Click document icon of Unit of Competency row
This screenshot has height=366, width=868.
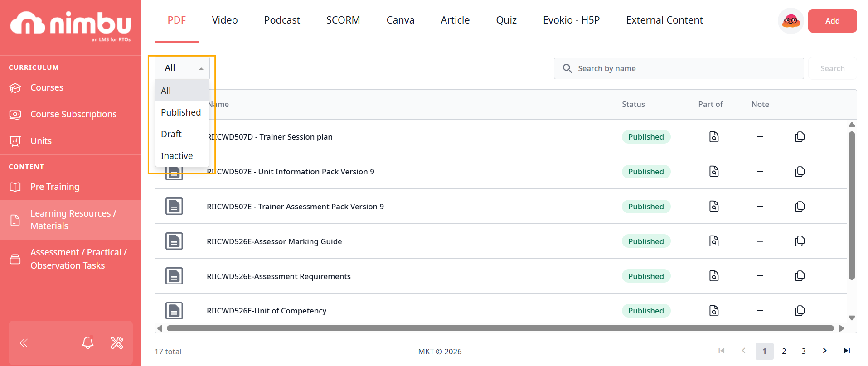coord(174,311)
